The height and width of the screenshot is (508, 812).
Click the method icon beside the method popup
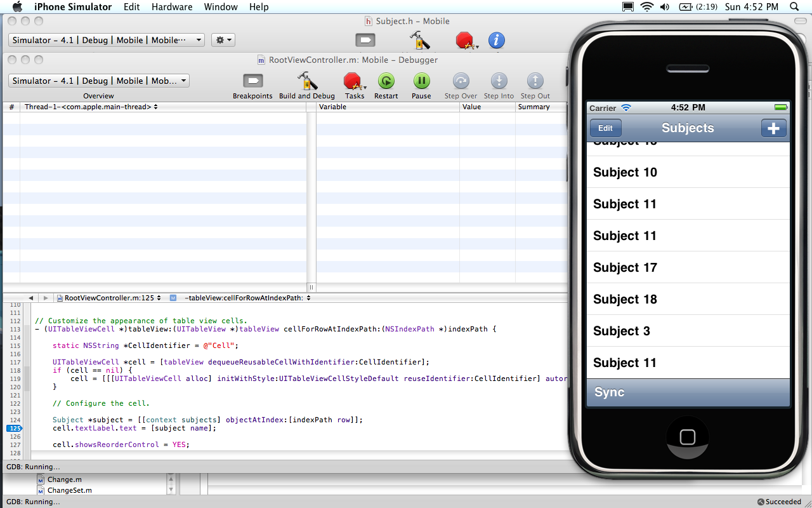tap(173, 298)
